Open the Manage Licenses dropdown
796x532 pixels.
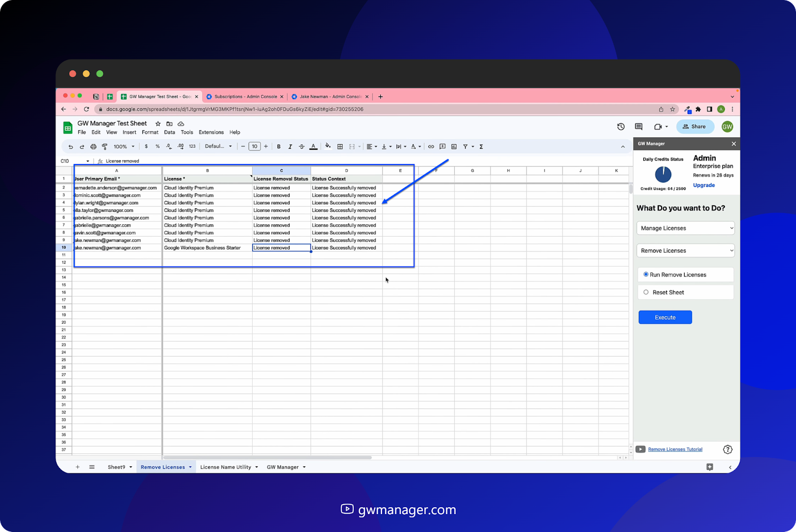point(685,228)
